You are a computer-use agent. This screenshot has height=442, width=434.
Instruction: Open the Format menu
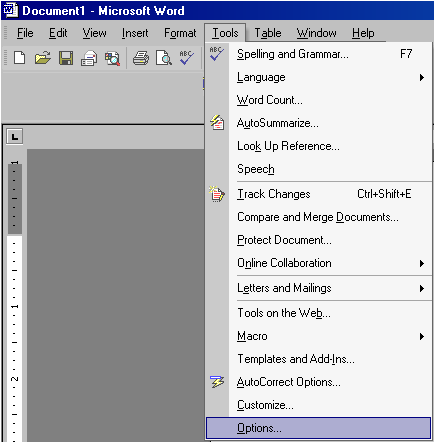tap(180, 33)
